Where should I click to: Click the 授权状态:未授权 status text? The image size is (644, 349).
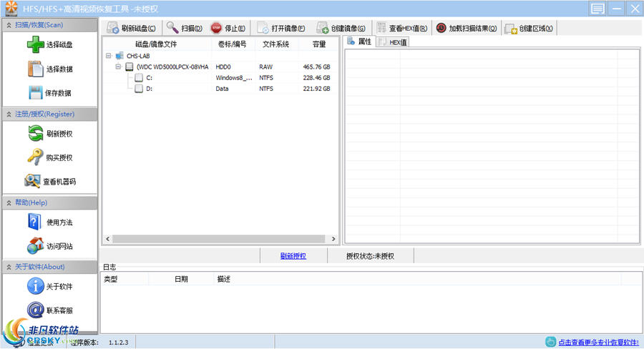370,256
